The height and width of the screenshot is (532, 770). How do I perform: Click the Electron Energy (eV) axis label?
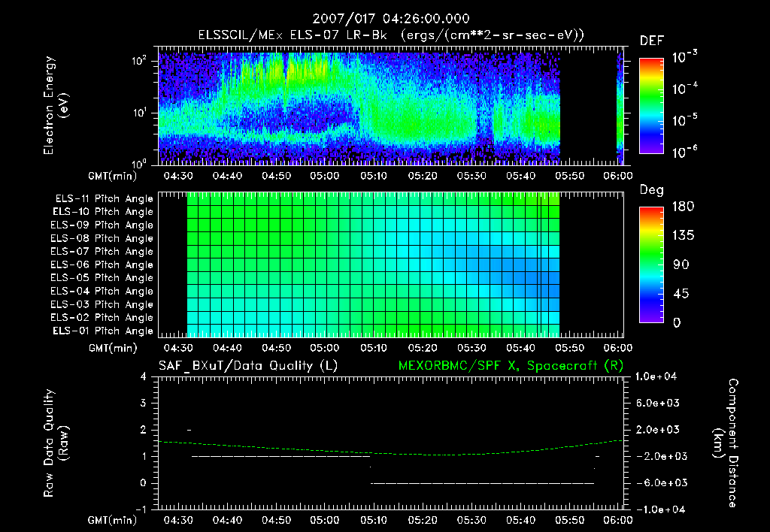[x=56, y=105]
